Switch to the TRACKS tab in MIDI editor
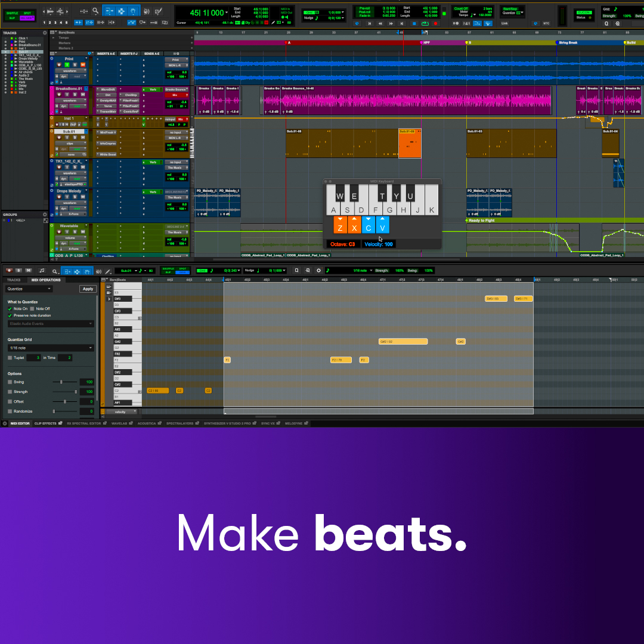Image resolution: width=644 pixels, height=644 pixels. (x=14, y=280)
